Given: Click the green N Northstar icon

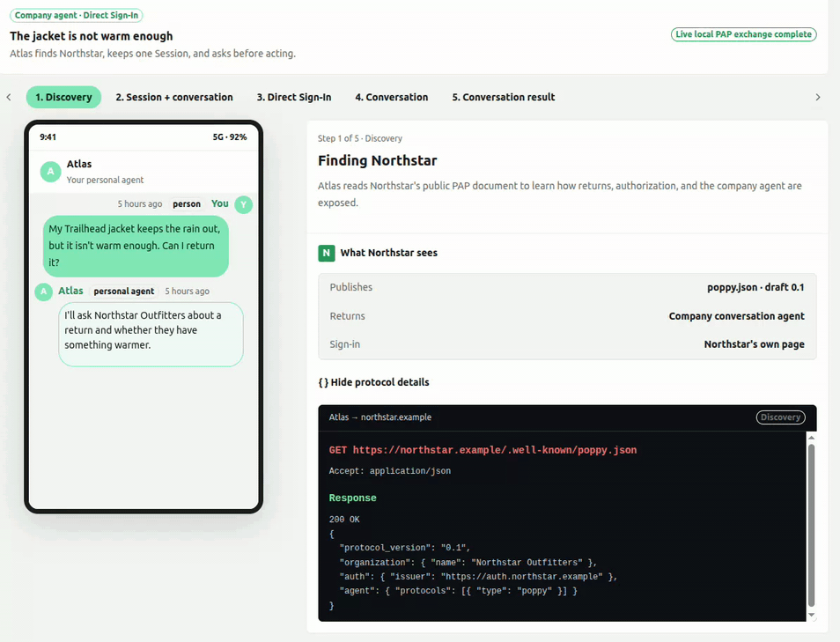Looking at the screenshot, I should click(x=327, y=253).
